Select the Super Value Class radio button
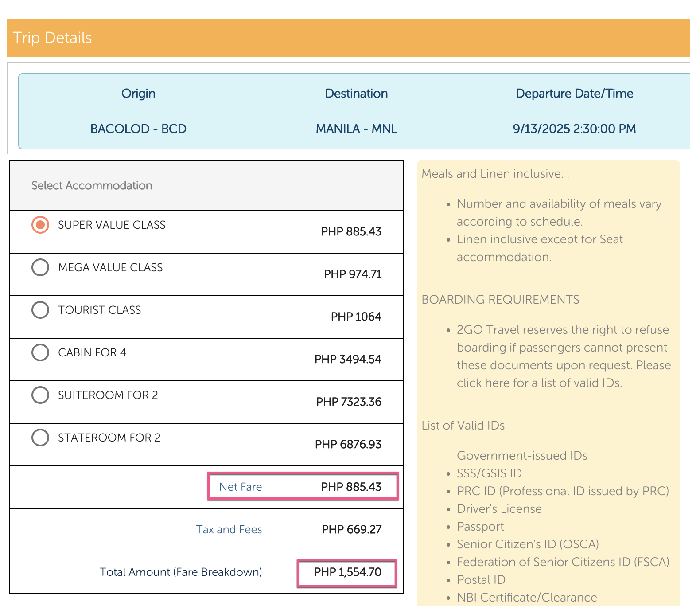The width and height of the screenshot is (700, 606). (40, 225)
